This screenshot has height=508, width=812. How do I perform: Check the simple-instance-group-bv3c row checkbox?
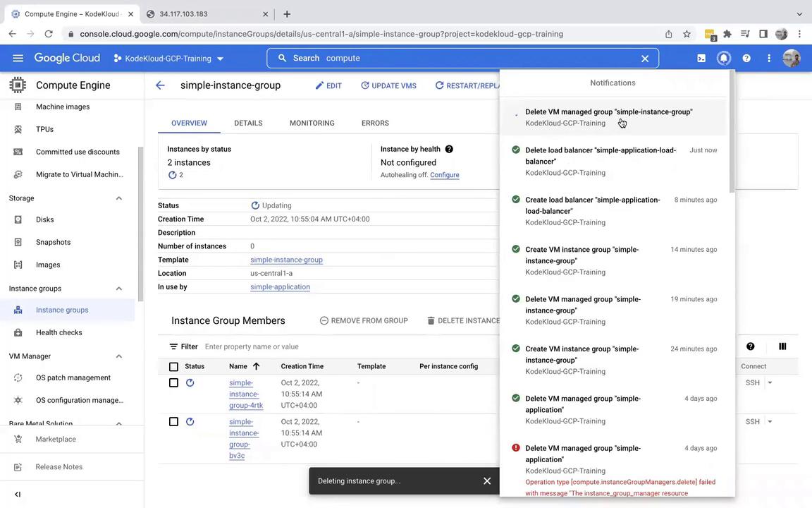173,422
